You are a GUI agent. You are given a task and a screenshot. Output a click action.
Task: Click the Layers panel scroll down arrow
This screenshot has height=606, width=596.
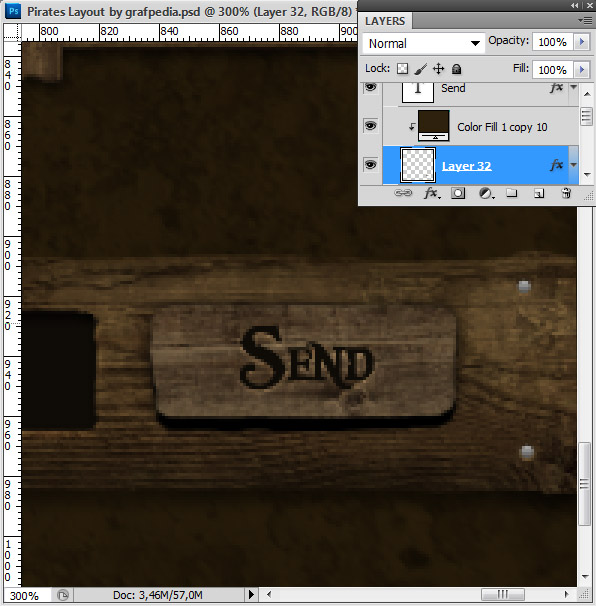(x=587, y=175)
